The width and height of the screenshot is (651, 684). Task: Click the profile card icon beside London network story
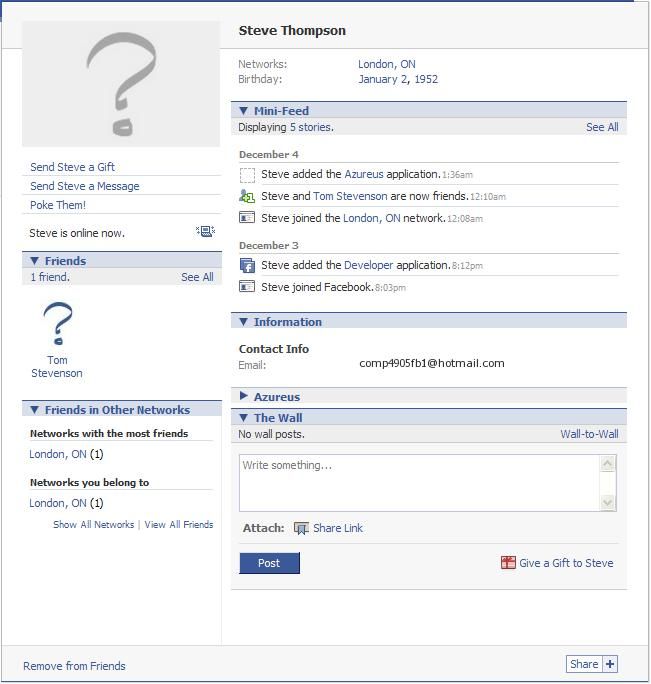(x=247, y=217)
